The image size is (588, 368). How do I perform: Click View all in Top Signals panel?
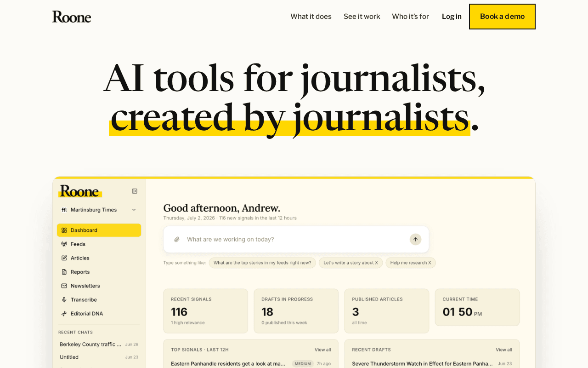[x=322, y=350]
